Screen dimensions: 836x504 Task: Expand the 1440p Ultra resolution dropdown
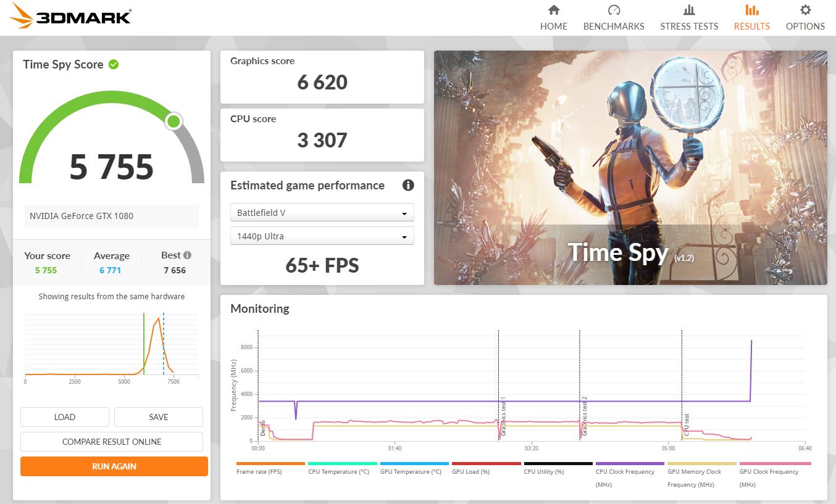322,236
